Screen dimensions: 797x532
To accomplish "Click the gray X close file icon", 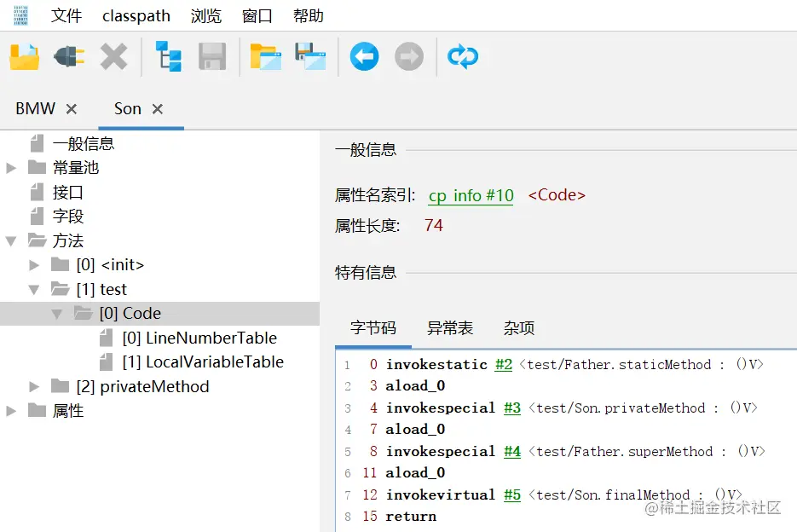I will click(113, 56).
